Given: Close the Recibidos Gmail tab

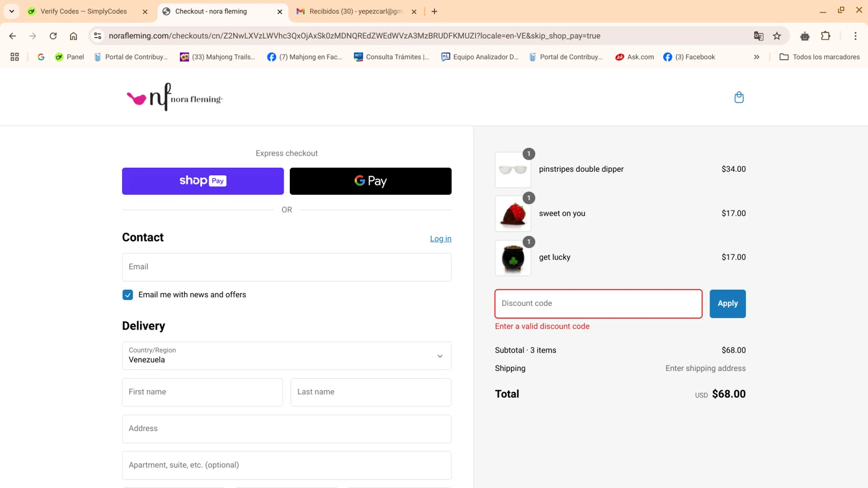Looking at the screenshot, I should pyautogui.click(x=414, y=12).
